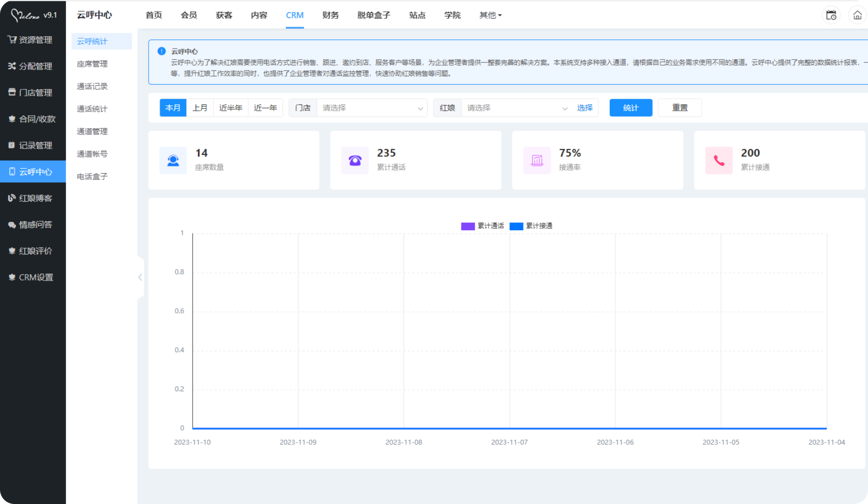Screen dimensions: 868x504
Task: Click the blue 统计 button
Action: tap(630, 108)
